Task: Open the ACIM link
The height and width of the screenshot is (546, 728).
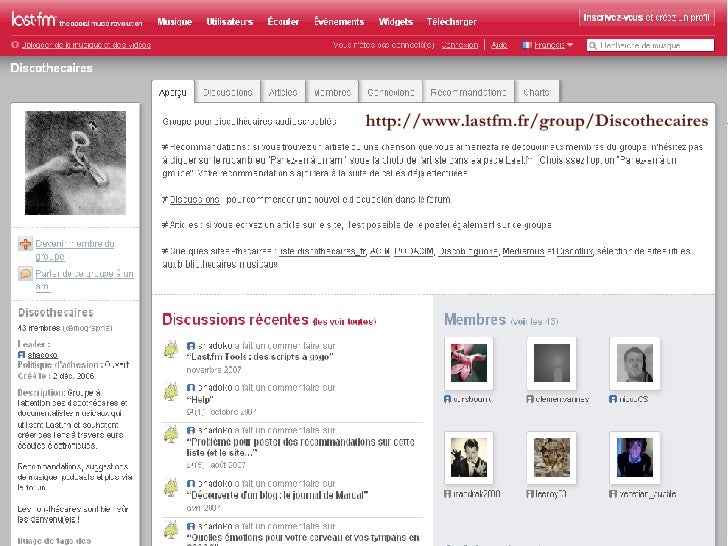Action: coord(380,251)
